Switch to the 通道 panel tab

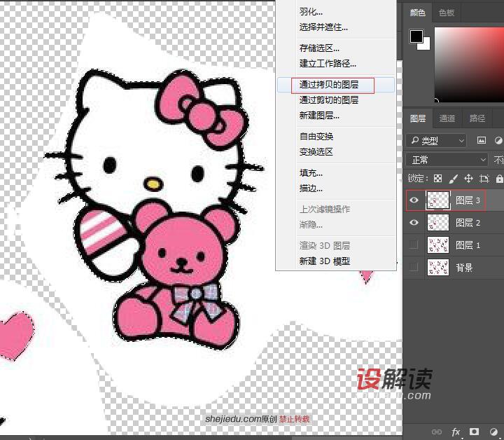coord(447,118)
